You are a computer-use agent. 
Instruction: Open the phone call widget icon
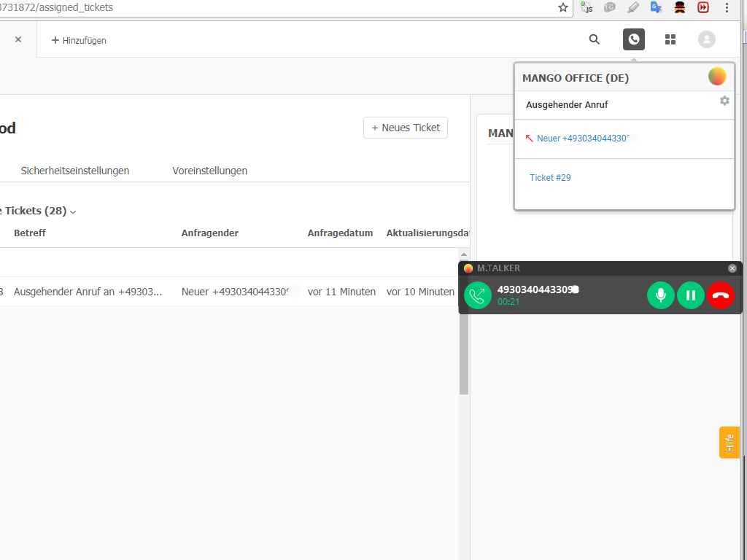point(634,39)
